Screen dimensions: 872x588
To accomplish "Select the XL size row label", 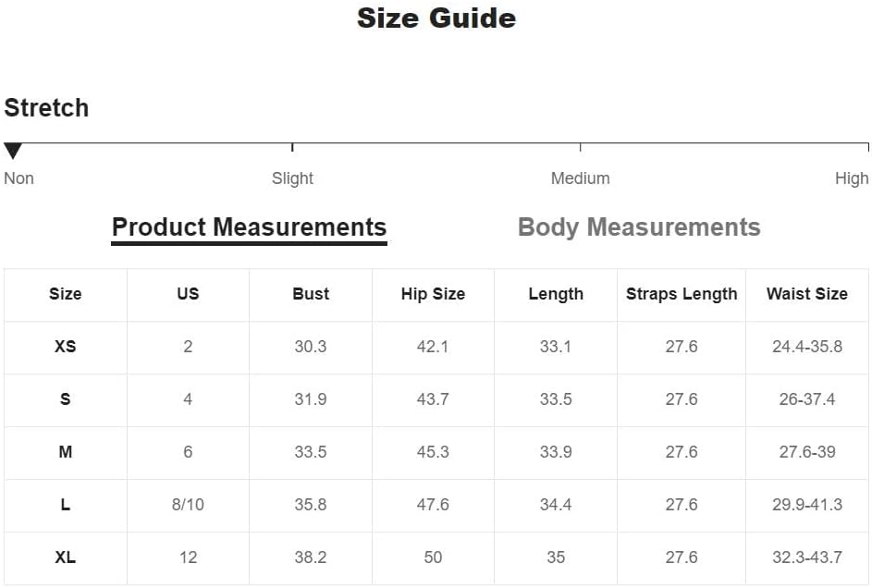I will click(x=66, y=557).
